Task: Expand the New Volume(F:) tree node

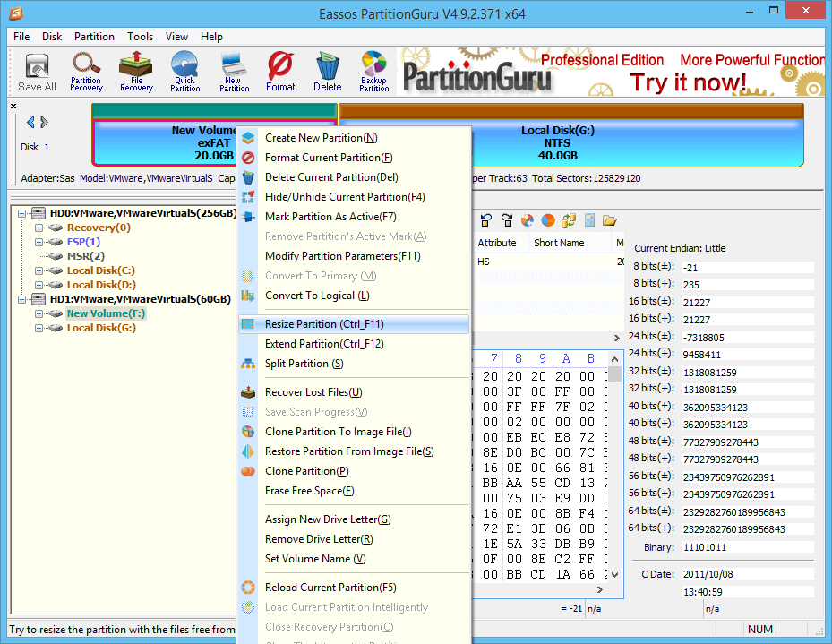Action: pyautogui.click(x=39, y=313)
